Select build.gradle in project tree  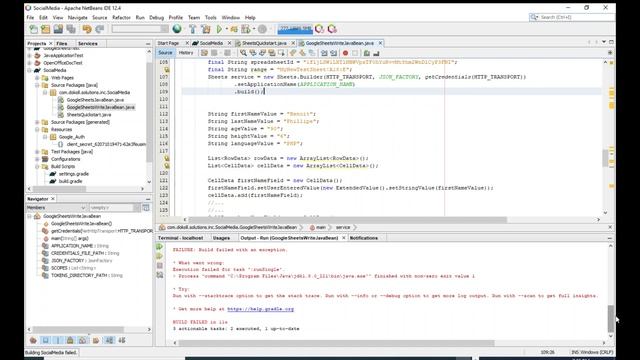tap(70, 181)
